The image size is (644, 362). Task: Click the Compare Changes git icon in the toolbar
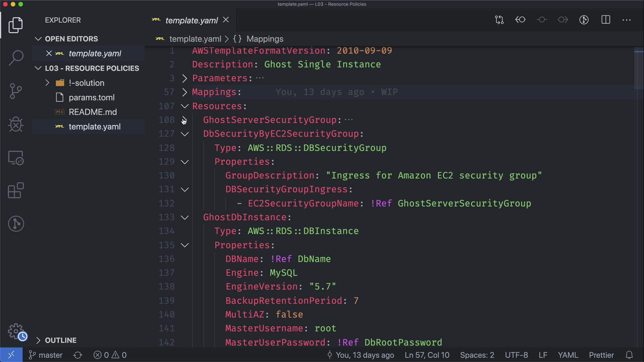pos(499,20)
